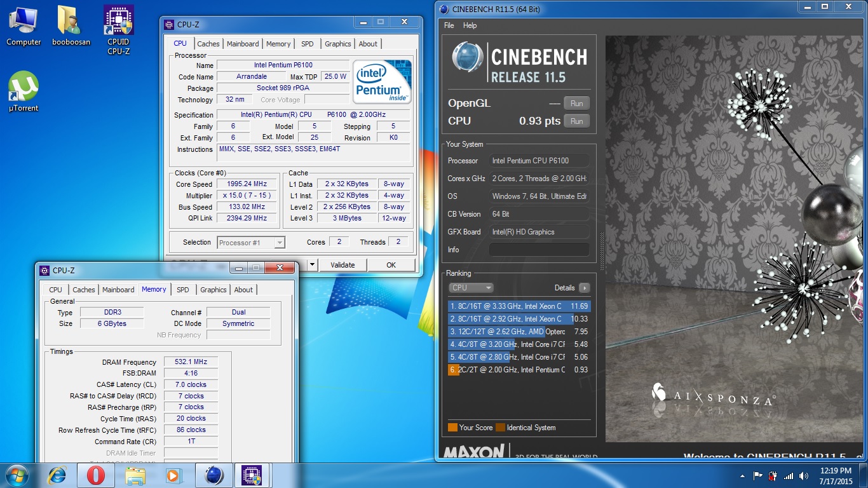Click the Cinebench sphere logo icon

468,57
